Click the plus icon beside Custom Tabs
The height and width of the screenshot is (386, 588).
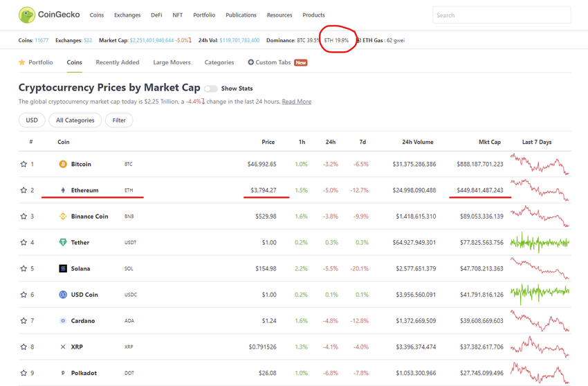tap(251, 62)
